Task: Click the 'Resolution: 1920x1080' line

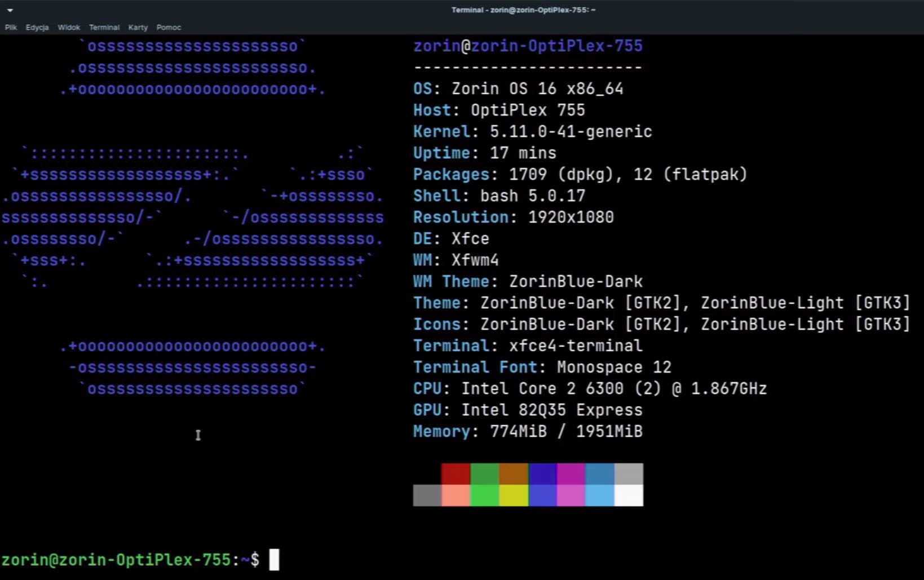Action: [514, 218]
